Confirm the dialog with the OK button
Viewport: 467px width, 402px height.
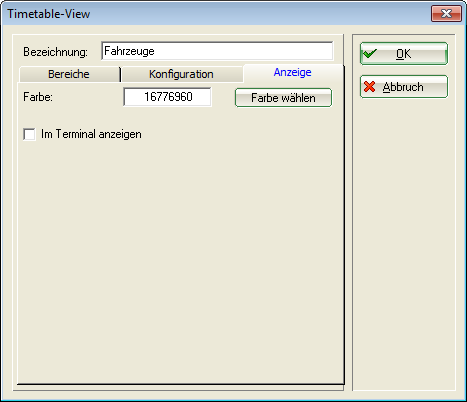point(404,54)
